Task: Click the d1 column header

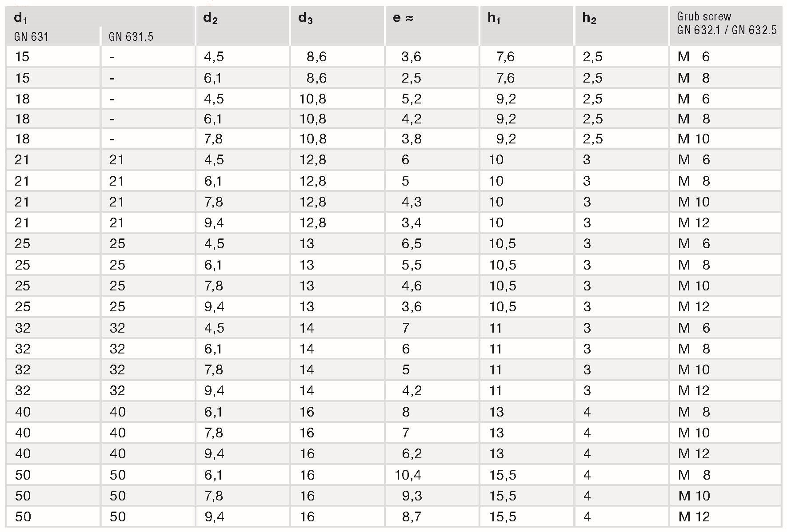Action: (x=21, y=18)
